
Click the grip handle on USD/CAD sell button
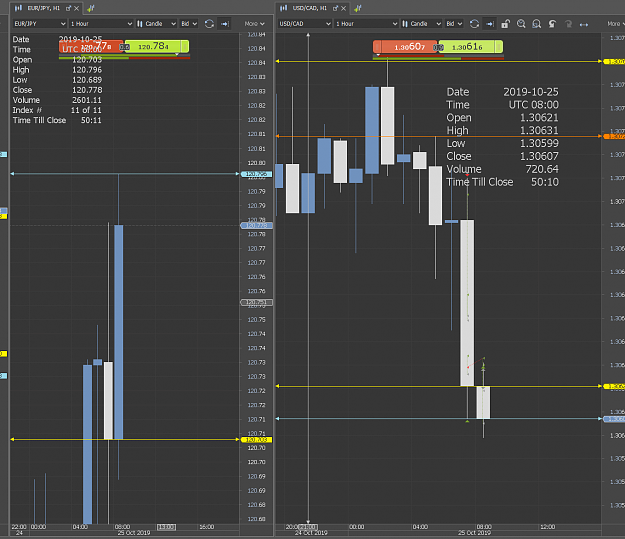point(377,47)
